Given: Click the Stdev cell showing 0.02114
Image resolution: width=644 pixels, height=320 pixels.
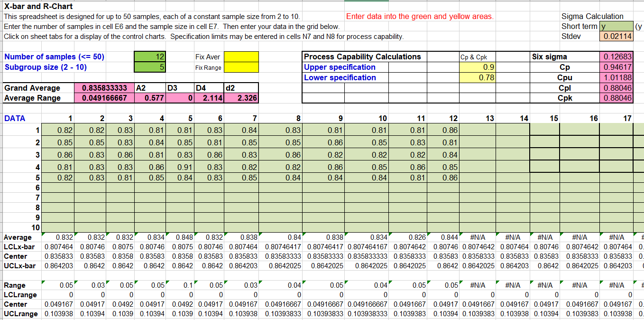Looking at the screenshot, I should (x=617, y=35).
